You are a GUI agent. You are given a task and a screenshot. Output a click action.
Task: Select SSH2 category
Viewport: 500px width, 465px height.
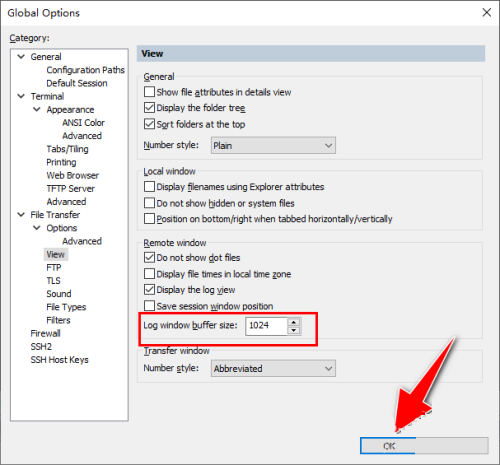pos(41,346)
